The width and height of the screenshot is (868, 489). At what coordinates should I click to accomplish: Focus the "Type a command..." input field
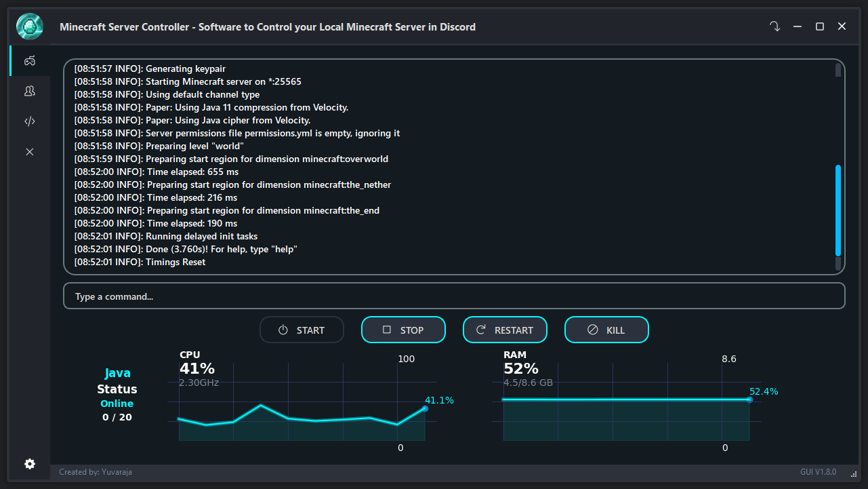point(454,296)
